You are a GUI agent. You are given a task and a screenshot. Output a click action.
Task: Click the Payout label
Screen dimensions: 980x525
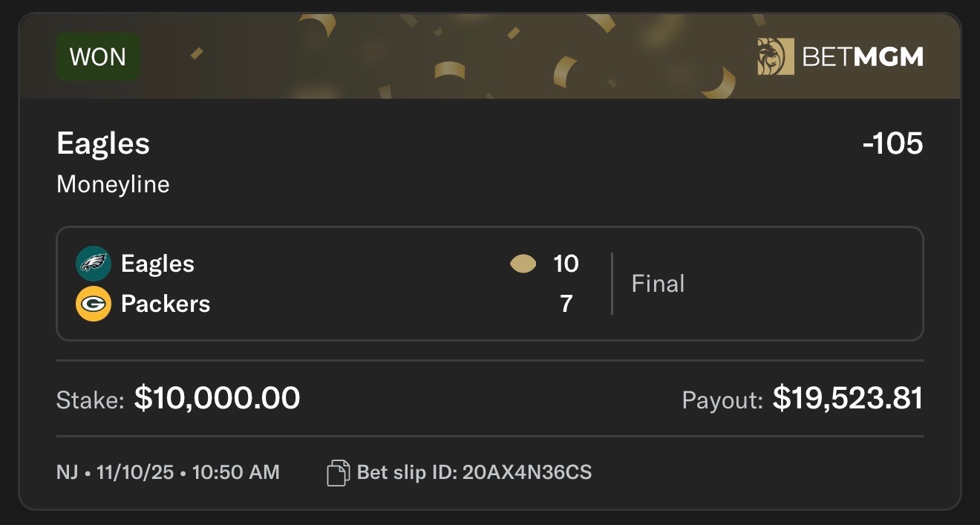pos(722,401)
